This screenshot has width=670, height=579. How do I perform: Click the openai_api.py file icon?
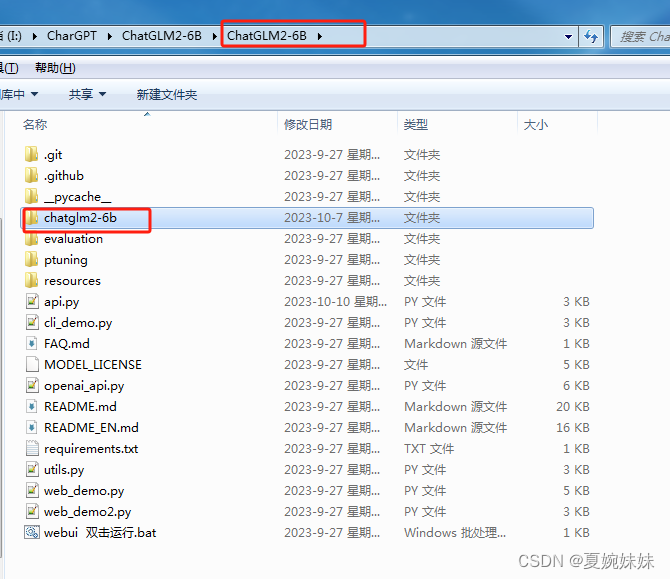(32, 385)
